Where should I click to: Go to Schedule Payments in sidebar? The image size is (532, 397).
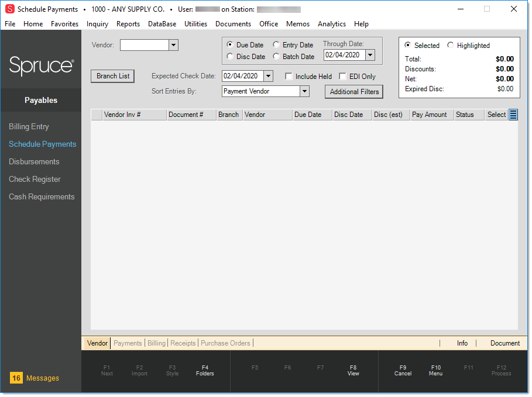43,145
